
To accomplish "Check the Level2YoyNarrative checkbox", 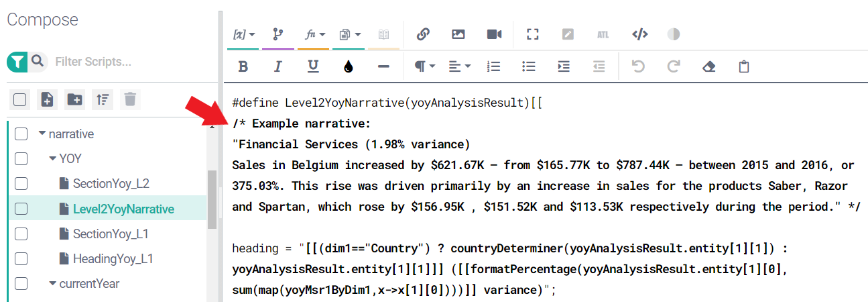I will [21, 209].
